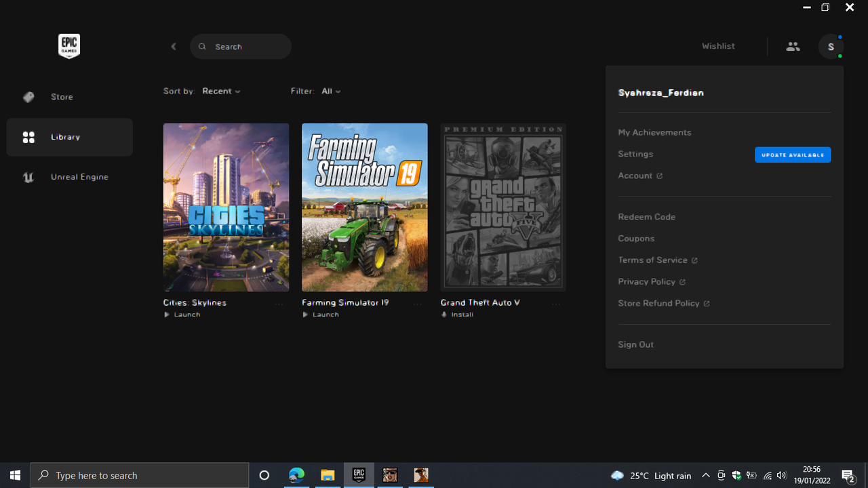
Task: Focus the library Search field
Action: tap(241, 47)
